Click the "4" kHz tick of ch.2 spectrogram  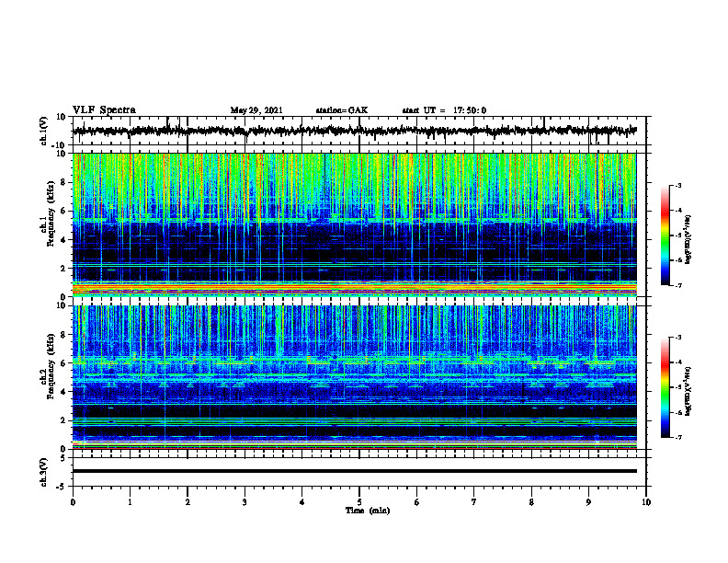pyautogui.click(x=63, y=392)
